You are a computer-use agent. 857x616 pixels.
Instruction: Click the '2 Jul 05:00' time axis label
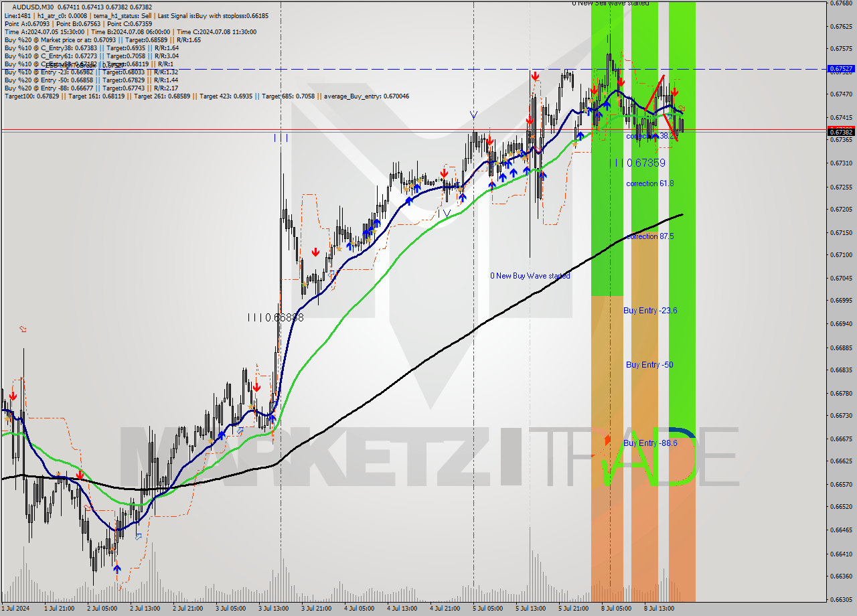pyautogui.click(x=103, y=609)
